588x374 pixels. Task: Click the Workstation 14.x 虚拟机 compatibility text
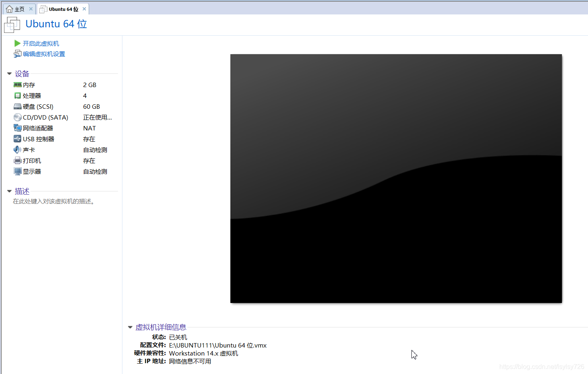point(203,353)
